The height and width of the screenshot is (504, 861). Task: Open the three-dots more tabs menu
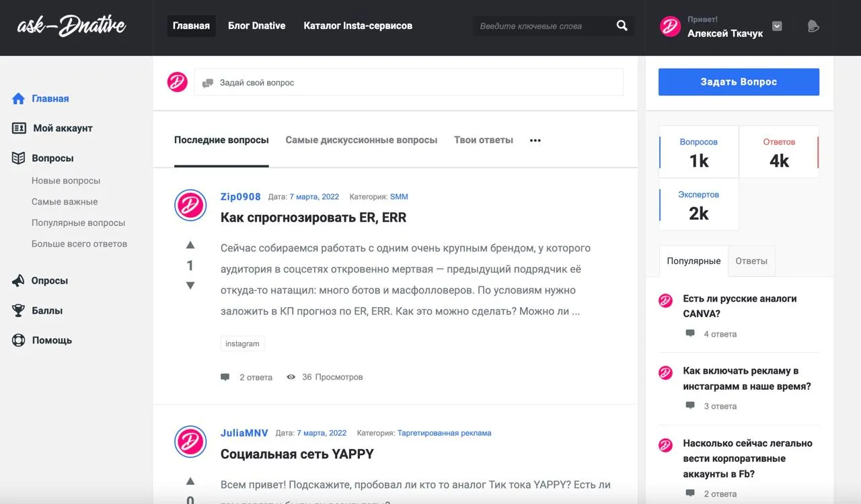[535, 140]
